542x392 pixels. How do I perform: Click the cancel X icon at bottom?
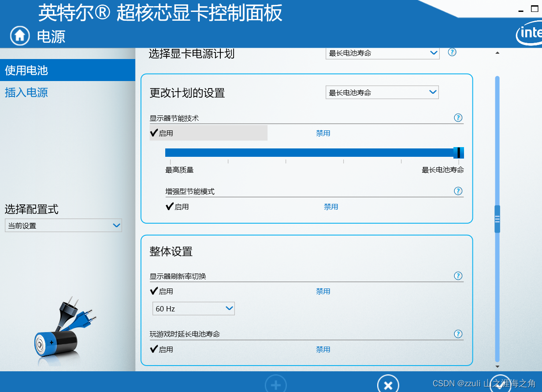coord(388,385)
